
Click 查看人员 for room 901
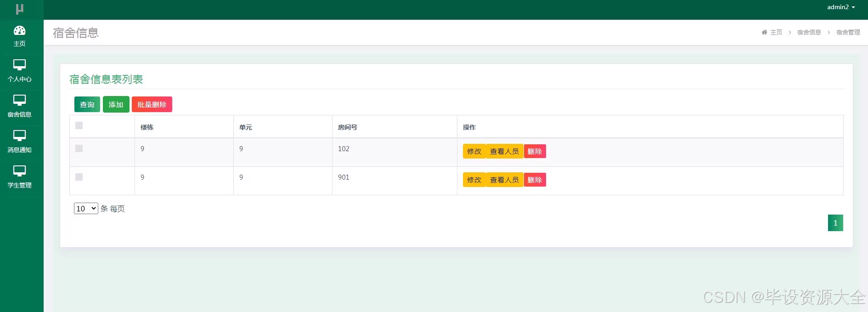(x=504, y=180)
